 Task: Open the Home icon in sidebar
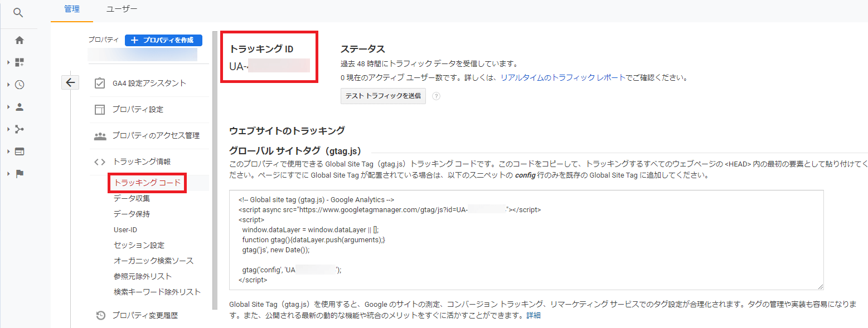pos(20,40)
